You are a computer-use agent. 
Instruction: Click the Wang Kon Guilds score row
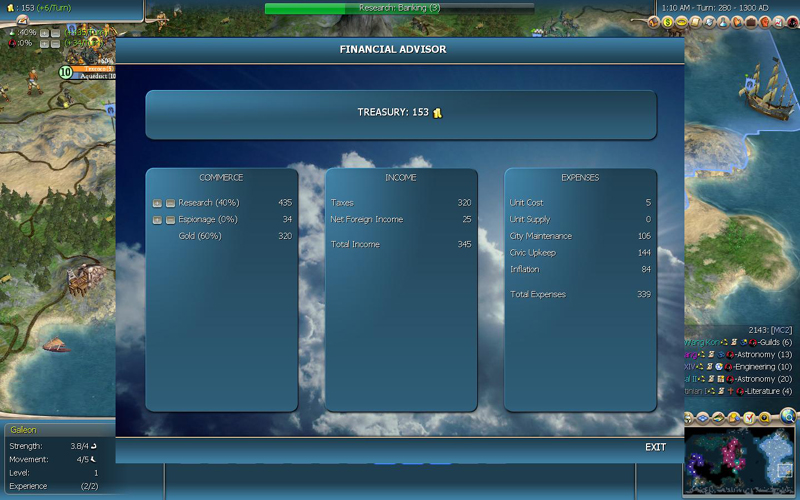[738, 342]
